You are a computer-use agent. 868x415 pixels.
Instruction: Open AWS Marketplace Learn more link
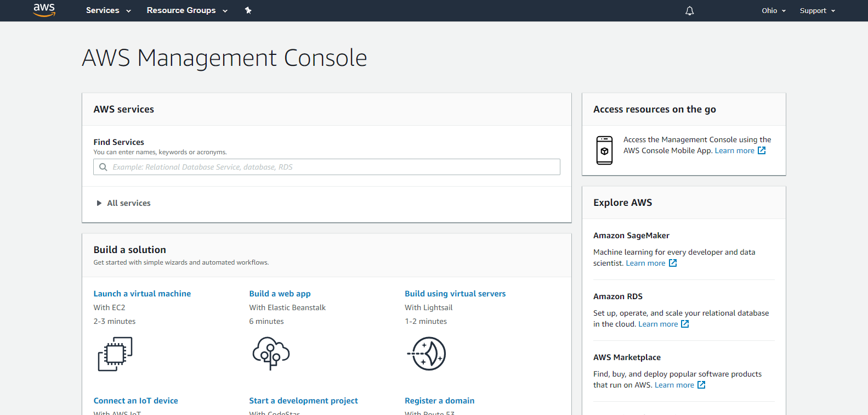tap(674, 385)
